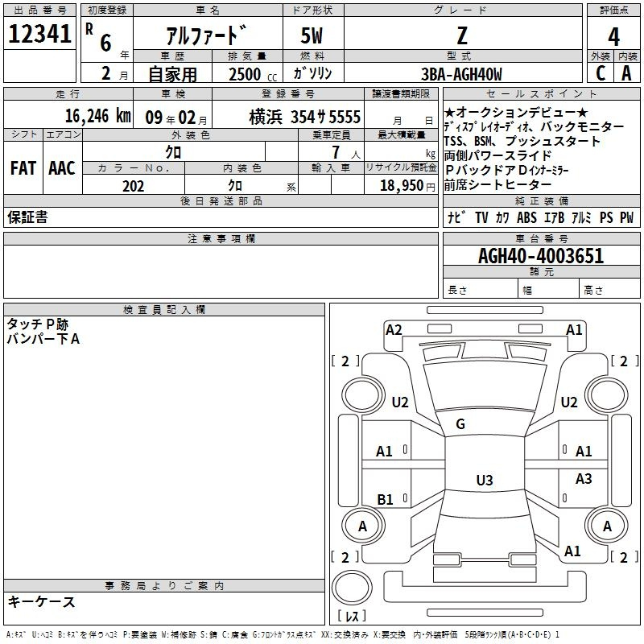Click the PW equipment label
Image resolution: width=644 pixels, height=644 pixels.
click(626, 217)
